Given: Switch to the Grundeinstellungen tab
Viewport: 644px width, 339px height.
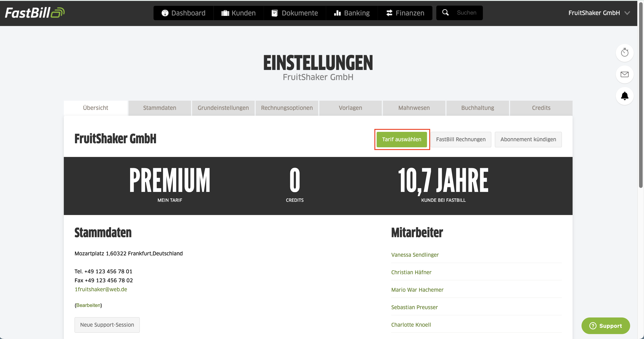Looking at the screenshot, I should [223, 108].
